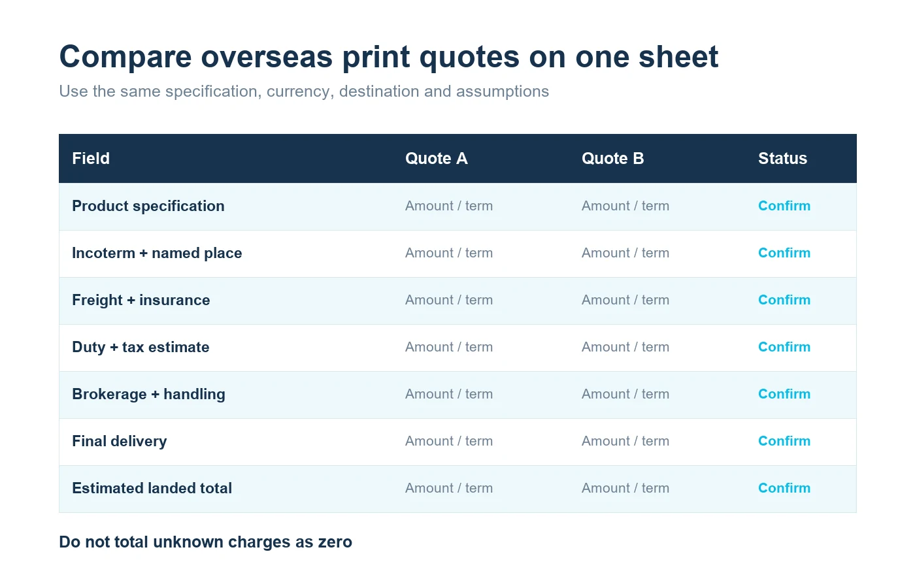This screenshot has height=588, width=915.
Task: Click Quote B cell for Estimated landed total
Action: [625, 488]
